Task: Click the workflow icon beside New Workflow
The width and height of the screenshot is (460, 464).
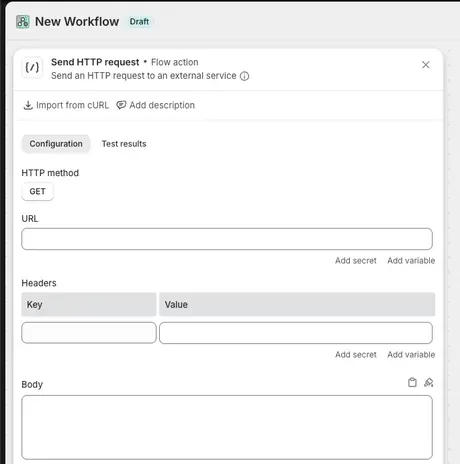Action: click(x=23, y=22)
